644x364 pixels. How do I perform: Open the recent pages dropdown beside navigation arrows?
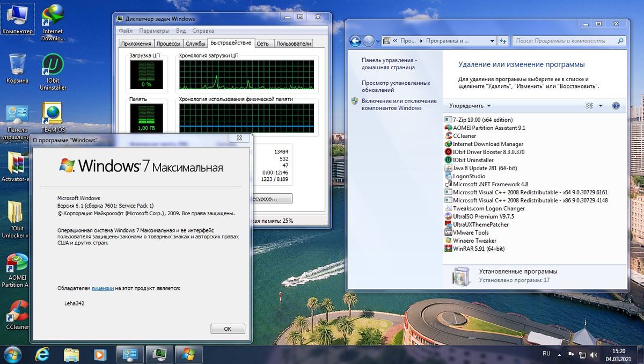click(x=378, y=41)
